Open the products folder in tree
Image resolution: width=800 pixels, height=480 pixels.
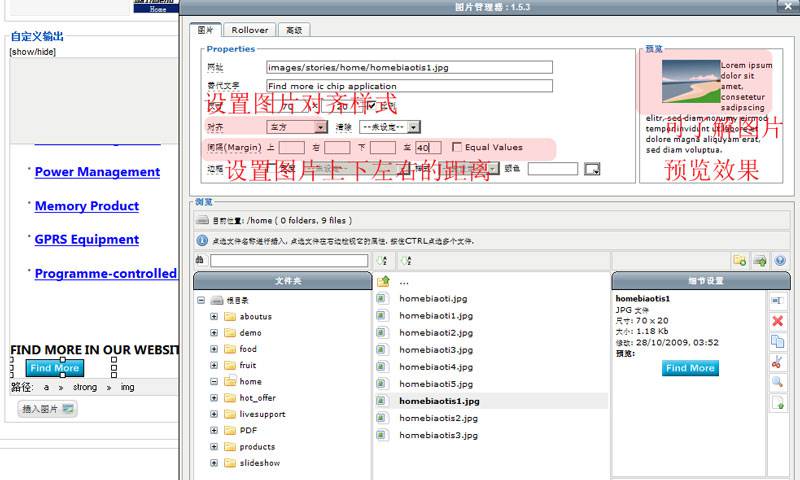[x=257, y=447]
